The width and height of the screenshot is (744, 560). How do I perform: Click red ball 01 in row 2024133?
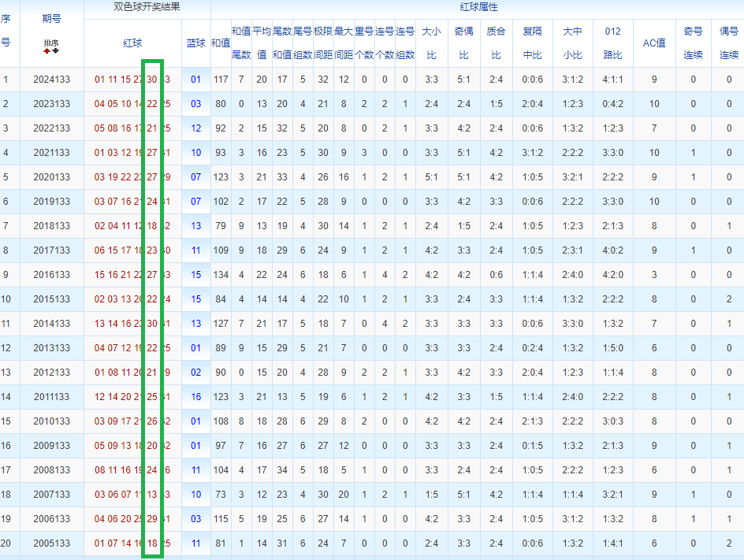tap(99, 80)
